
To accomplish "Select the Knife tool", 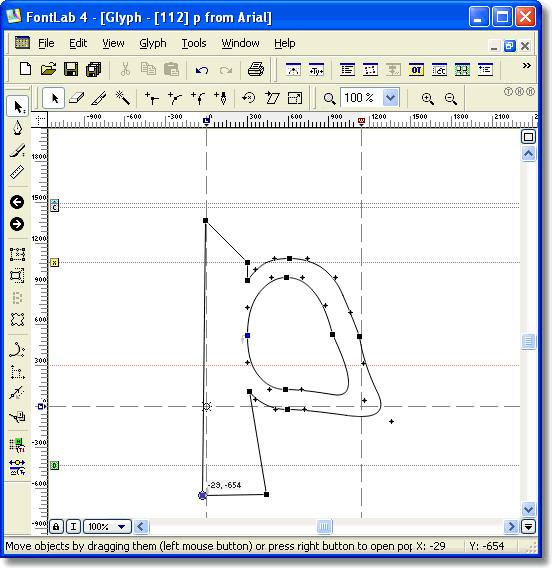I will tap(99, 98).
